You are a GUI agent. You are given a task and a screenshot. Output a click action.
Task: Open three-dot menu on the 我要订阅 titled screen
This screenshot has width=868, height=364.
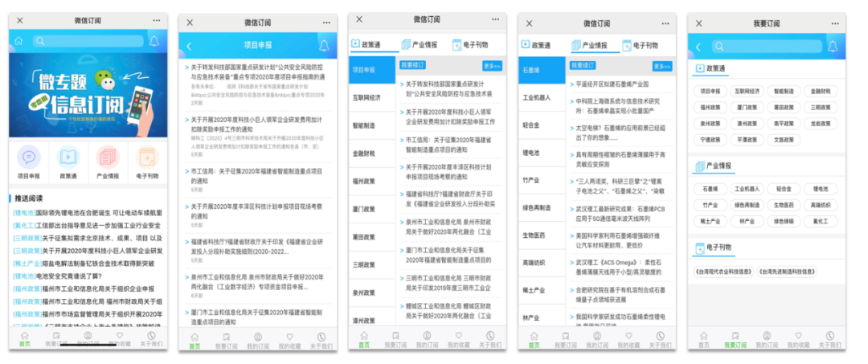[833, 23]
